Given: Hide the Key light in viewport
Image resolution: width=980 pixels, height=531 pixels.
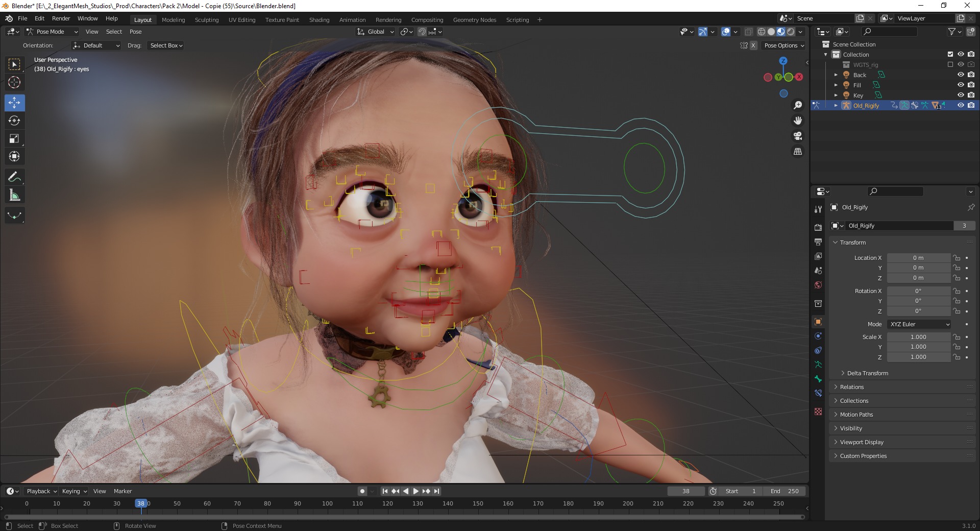Looking at the screenshot, I should click(x=961, y=95).
